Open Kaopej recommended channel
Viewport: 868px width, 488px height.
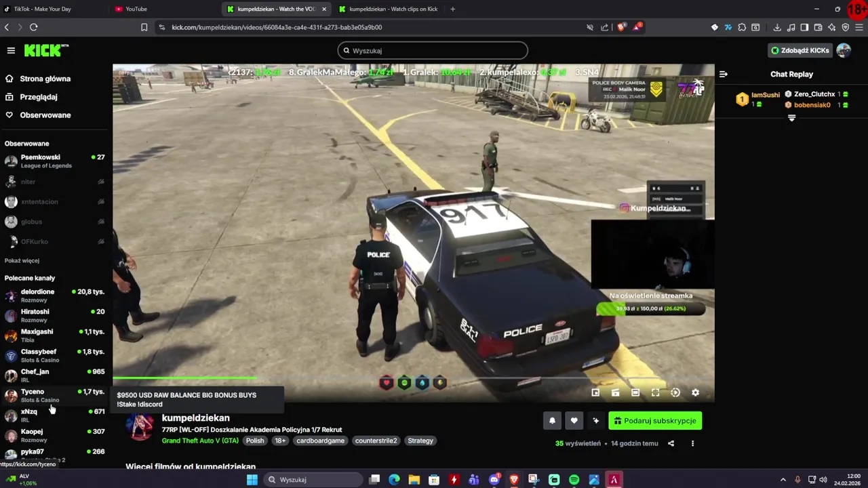pos(54,435)
